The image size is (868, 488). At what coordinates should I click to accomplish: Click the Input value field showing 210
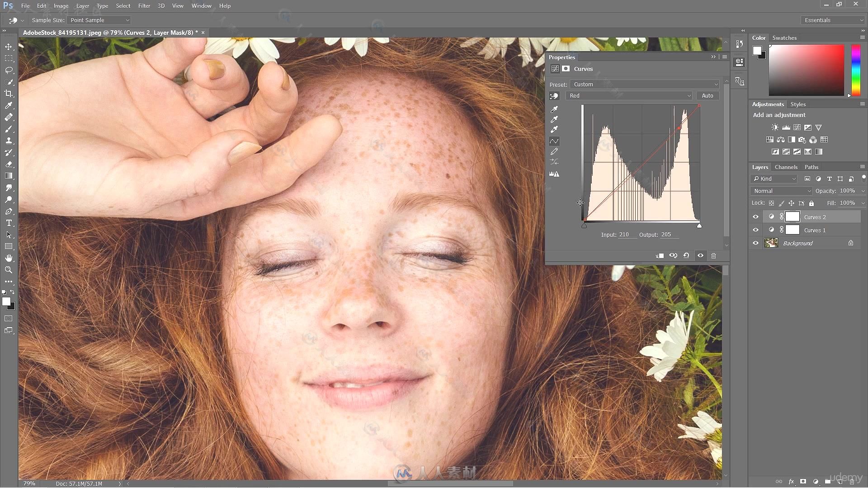tap(625, 234)
